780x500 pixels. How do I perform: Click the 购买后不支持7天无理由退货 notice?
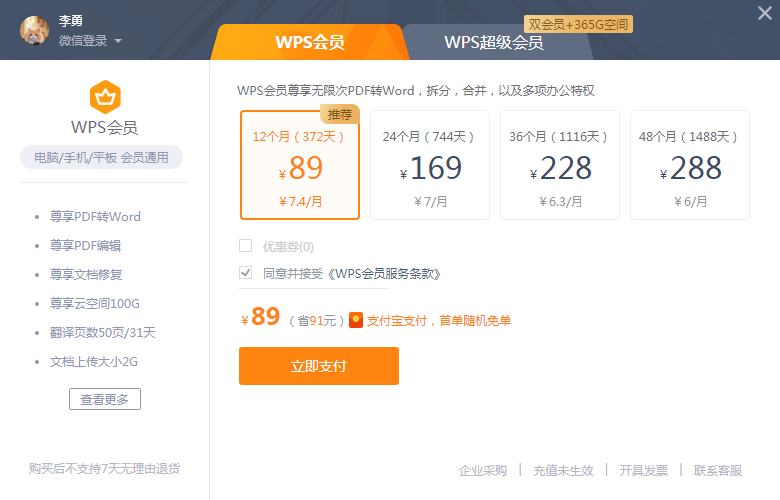(104, 469)
